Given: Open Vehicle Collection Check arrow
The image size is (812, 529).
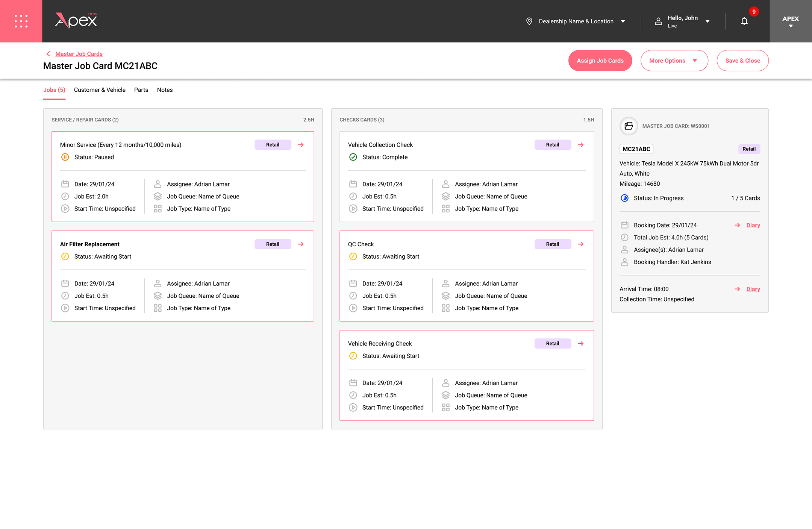Looking at the screenshot, I should pos(581,145).
